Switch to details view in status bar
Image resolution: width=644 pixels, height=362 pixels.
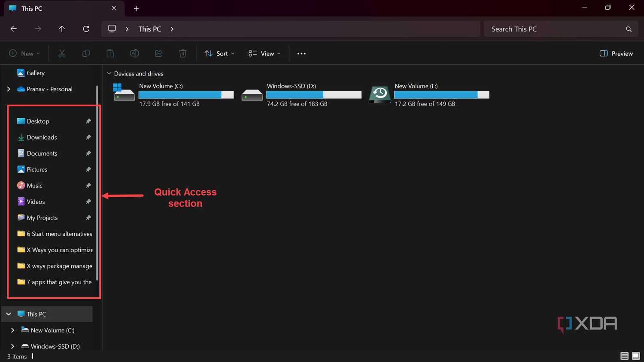pyautogui.click(x=624, y=356)
